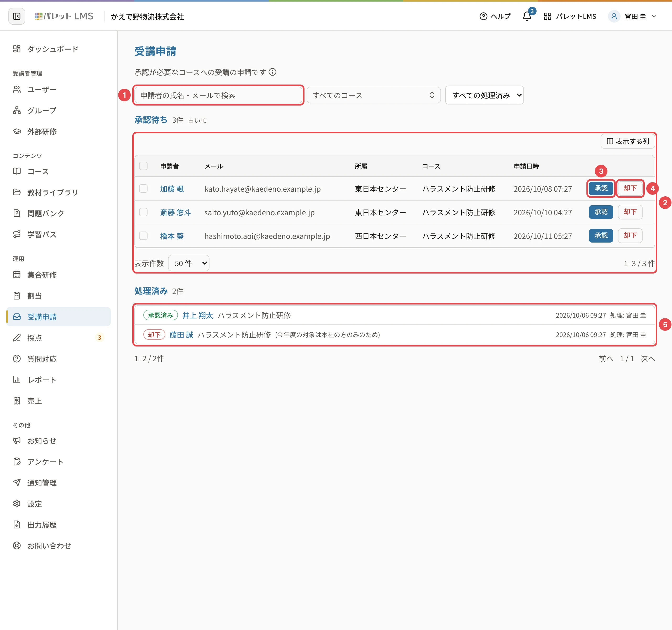Click the 古い順 sort order label
Screen dimensions: 672x630
(x=197, y=120)
